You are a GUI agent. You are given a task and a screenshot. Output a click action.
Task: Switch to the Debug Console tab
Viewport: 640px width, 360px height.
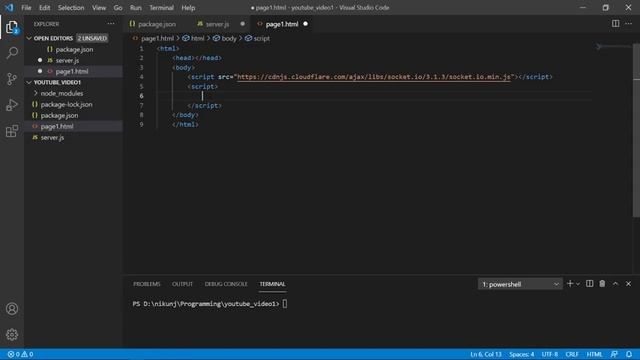(x=226, y=284)
